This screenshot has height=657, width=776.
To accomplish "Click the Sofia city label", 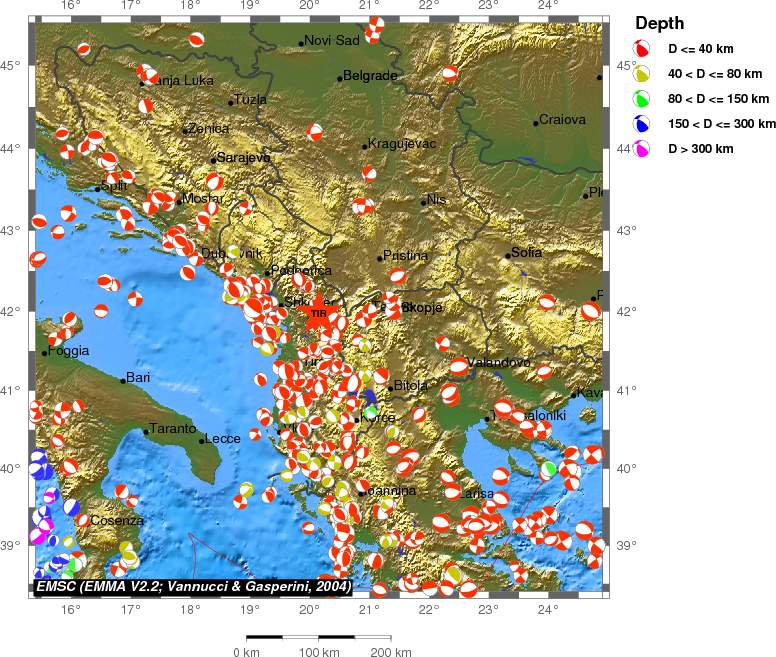I will click(x=526, y=253).
